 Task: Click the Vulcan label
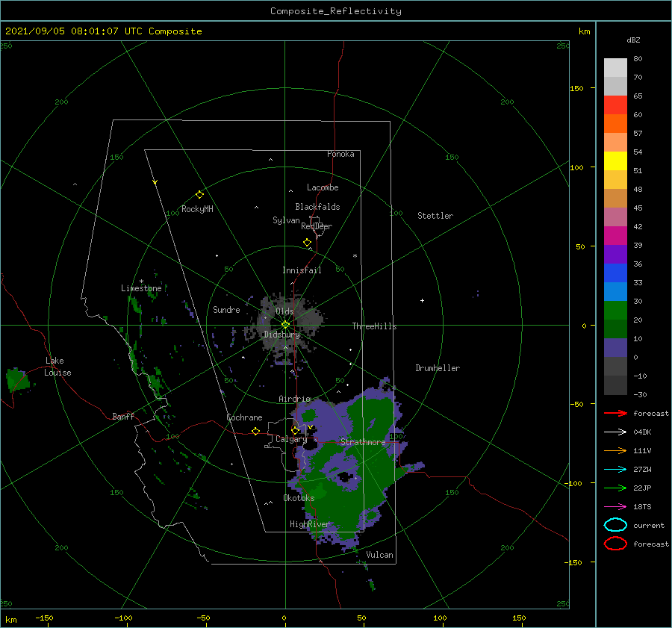379,555
